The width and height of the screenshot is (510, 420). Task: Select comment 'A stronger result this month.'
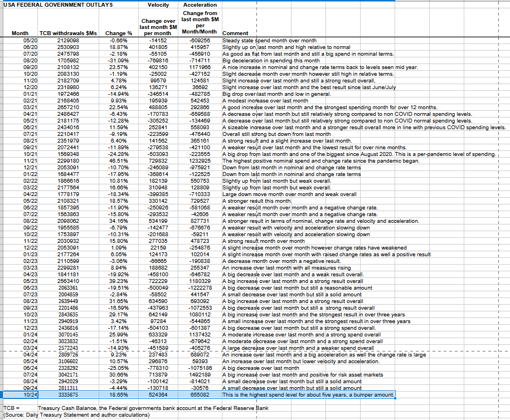click(258, 201)
